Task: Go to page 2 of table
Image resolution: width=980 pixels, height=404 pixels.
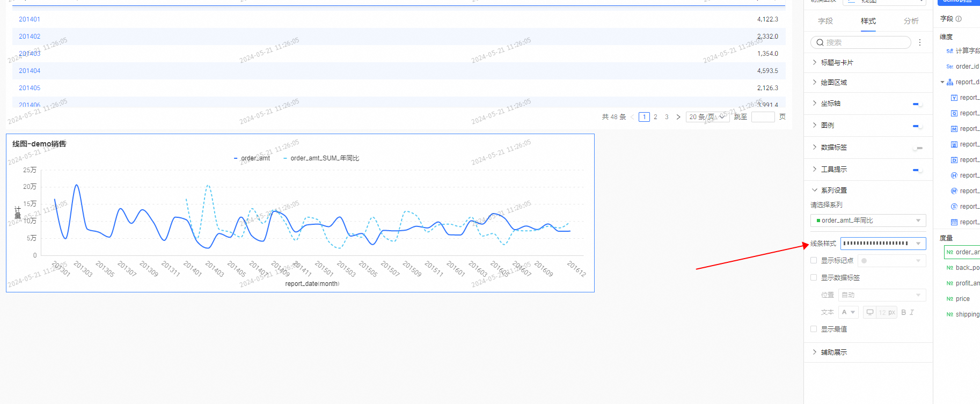Action: (x=655, y=117)
